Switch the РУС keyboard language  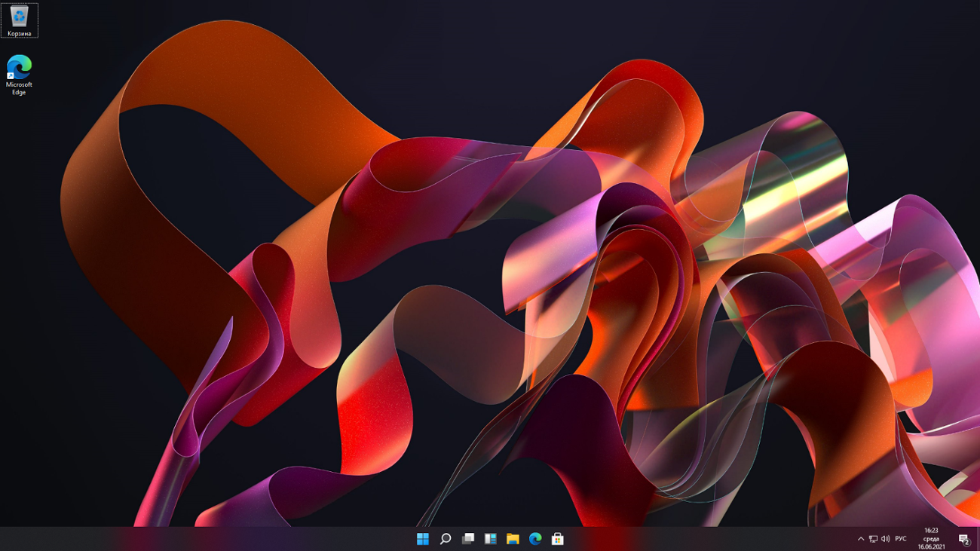(x=901, y=539)
